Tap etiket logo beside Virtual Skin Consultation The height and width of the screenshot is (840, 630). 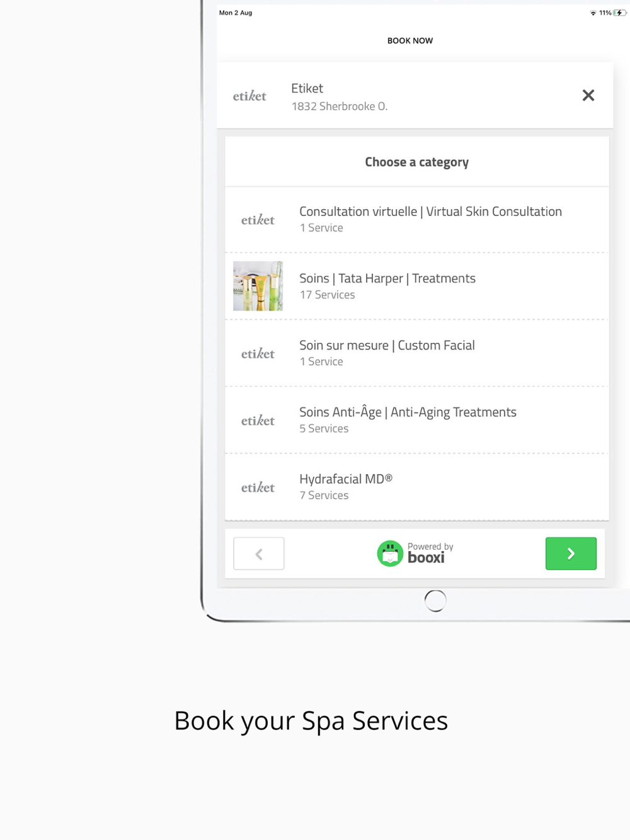pyautogui.click(x=258, y=220)
